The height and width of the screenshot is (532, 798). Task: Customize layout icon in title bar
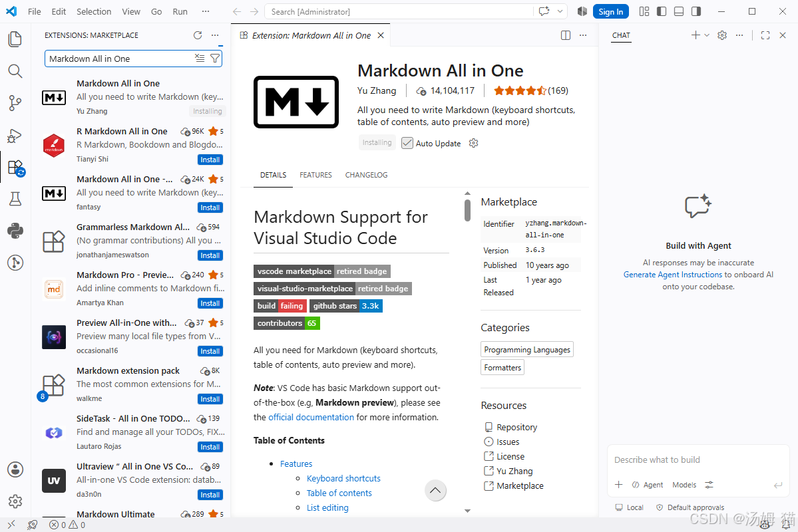[x=644, y=11]
